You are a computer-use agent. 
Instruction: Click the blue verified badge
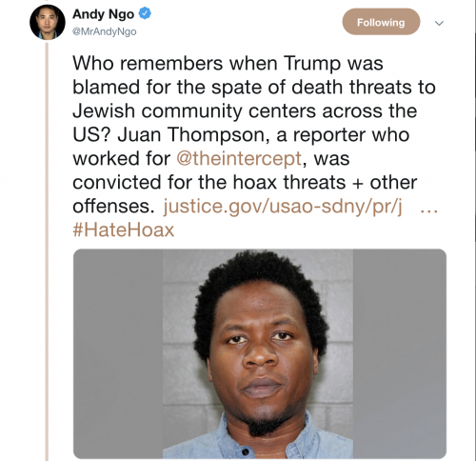145,13
